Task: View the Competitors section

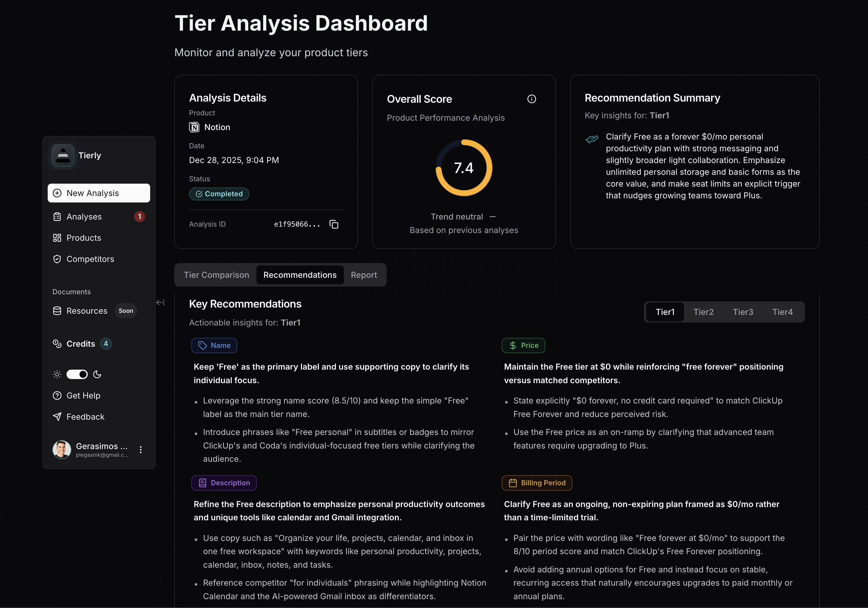Action: [x=90, y=259]
